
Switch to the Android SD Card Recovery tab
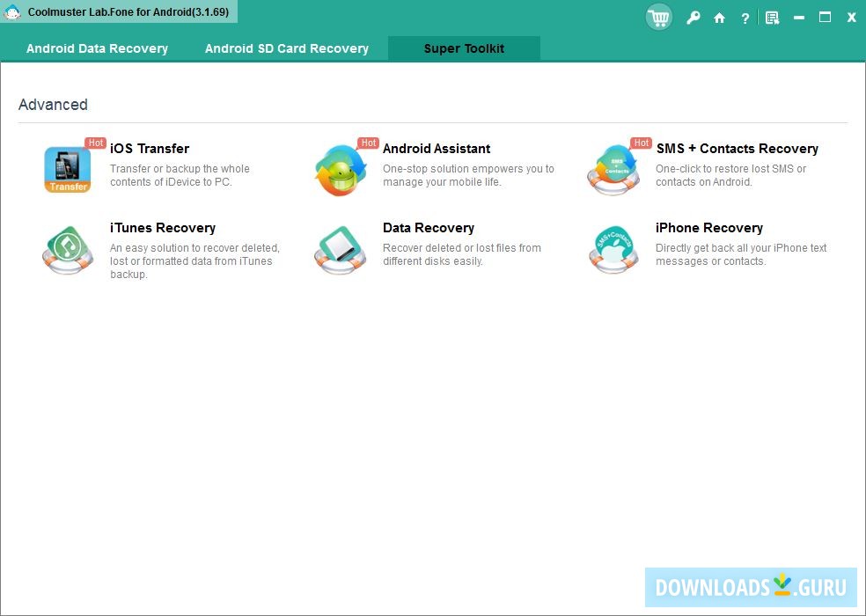287,48
